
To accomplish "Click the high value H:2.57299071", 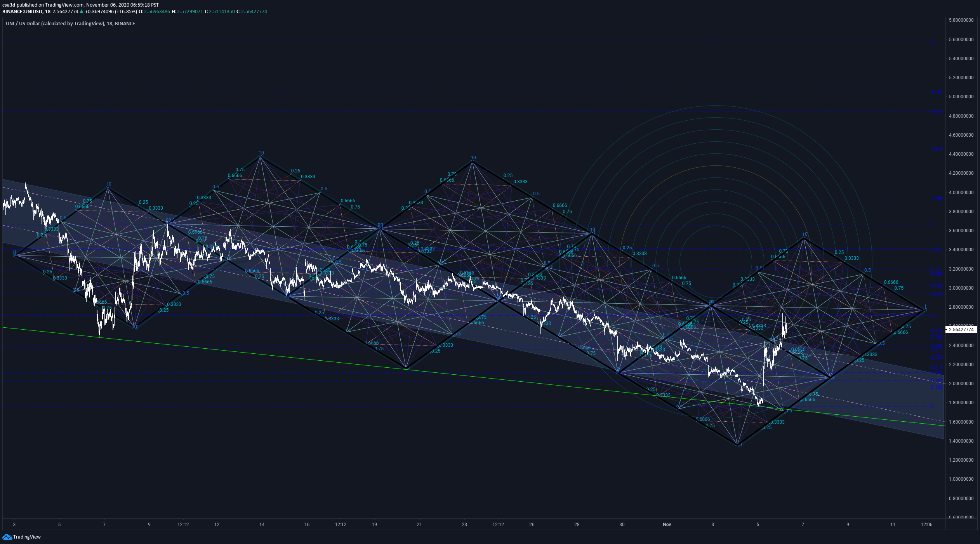I will 188,12.
